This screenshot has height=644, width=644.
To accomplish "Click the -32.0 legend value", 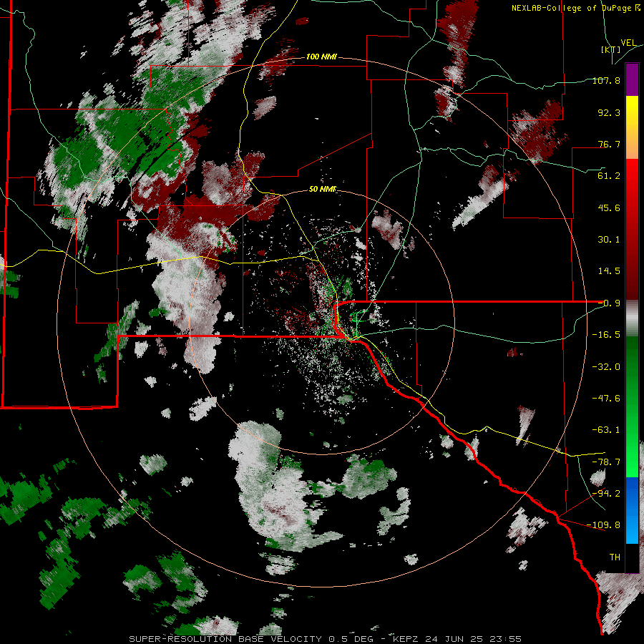I will (x=606, y=367).
